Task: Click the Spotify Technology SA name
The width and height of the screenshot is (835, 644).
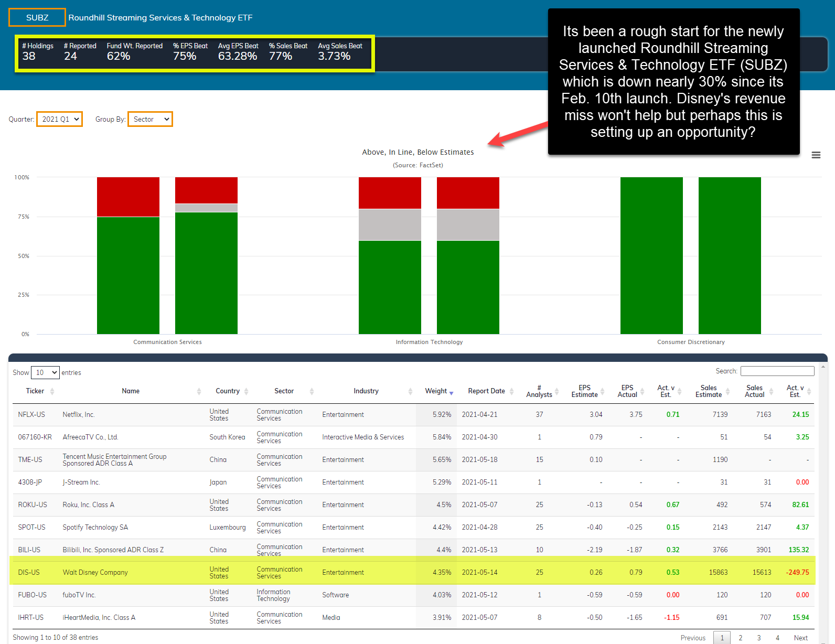Action: 95,527
